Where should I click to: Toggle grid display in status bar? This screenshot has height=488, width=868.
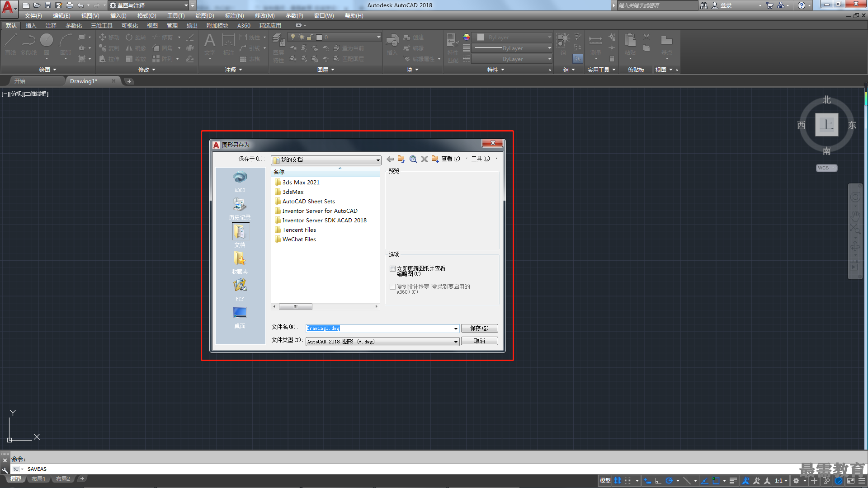point(618,481)
